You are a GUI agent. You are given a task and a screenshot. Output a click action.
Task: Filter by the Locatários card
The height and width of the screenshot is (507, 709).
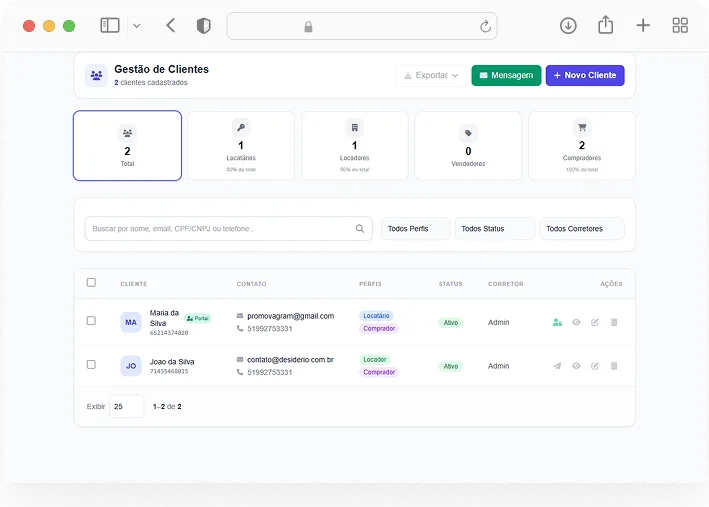point(241,146)
